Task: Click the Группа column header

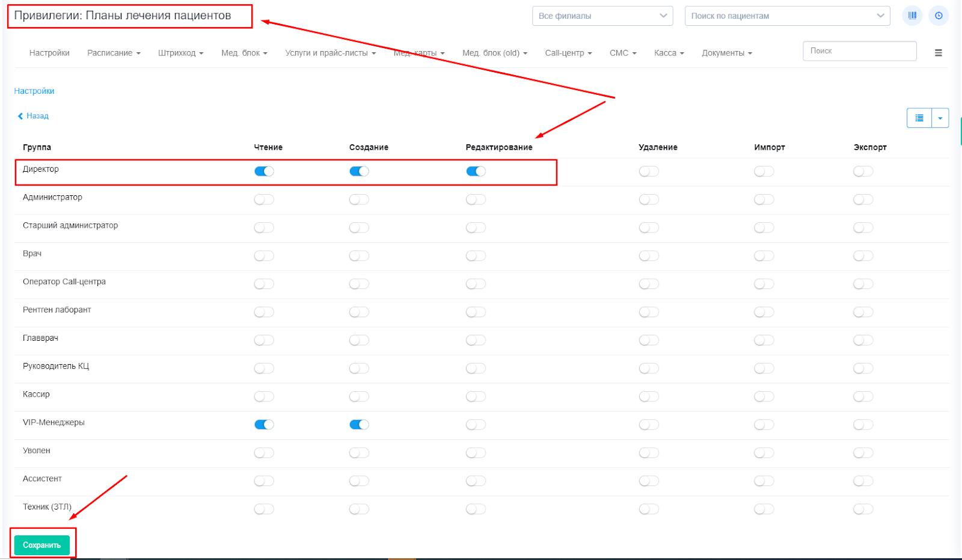Action: click(x=37, y=147)
